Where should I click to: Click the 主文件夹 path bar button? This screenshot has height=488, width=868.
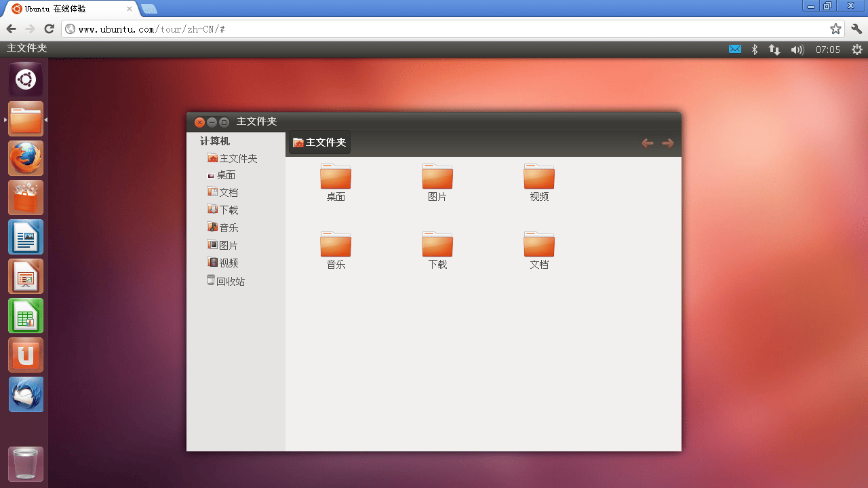click(319, 143)
